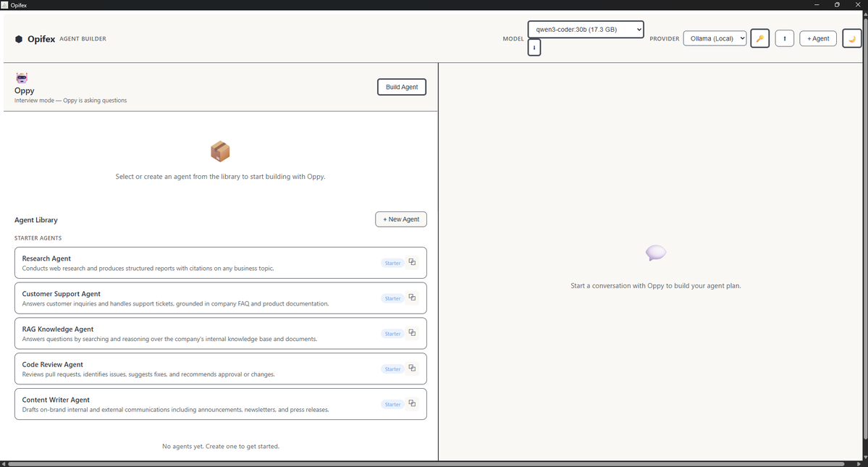Select the Customer Support Agent card
Screen dimensions: 868x467
[x=220, y=298]
